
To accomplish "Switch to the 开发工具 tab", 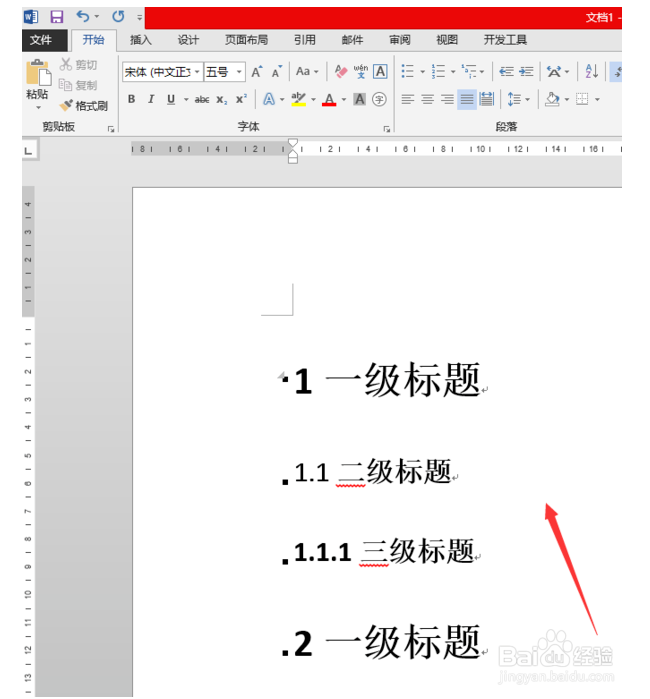I will (x=505, y=40).
